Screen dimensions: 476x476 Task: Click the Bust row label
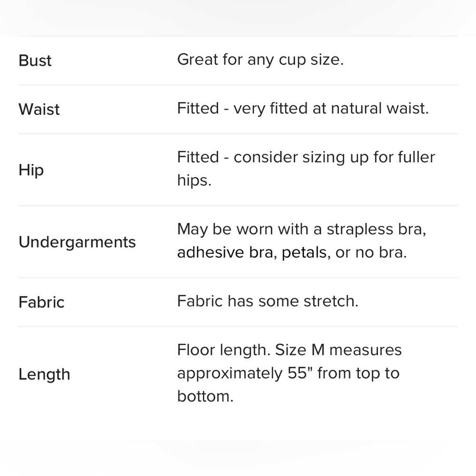pyautogui.click(x=35, y=61)
